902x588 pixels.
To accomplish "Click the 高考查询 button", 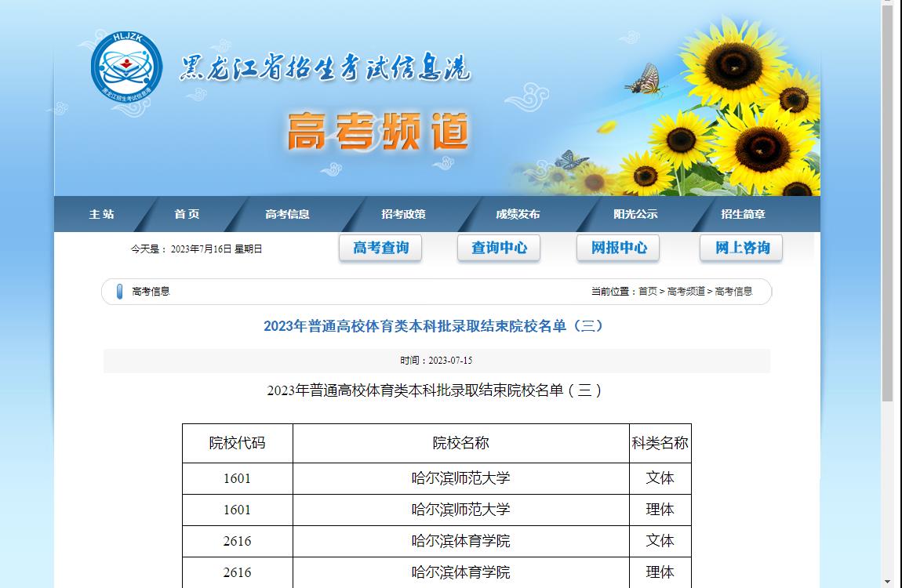I will coord(380,248).
